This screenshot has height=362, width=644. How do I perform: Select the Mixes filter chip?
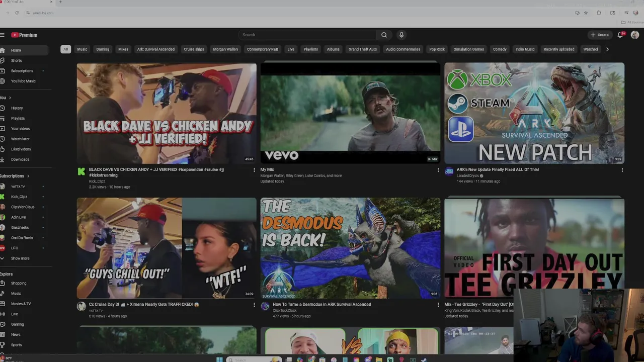pyautogui.click(x=123, y=49)
